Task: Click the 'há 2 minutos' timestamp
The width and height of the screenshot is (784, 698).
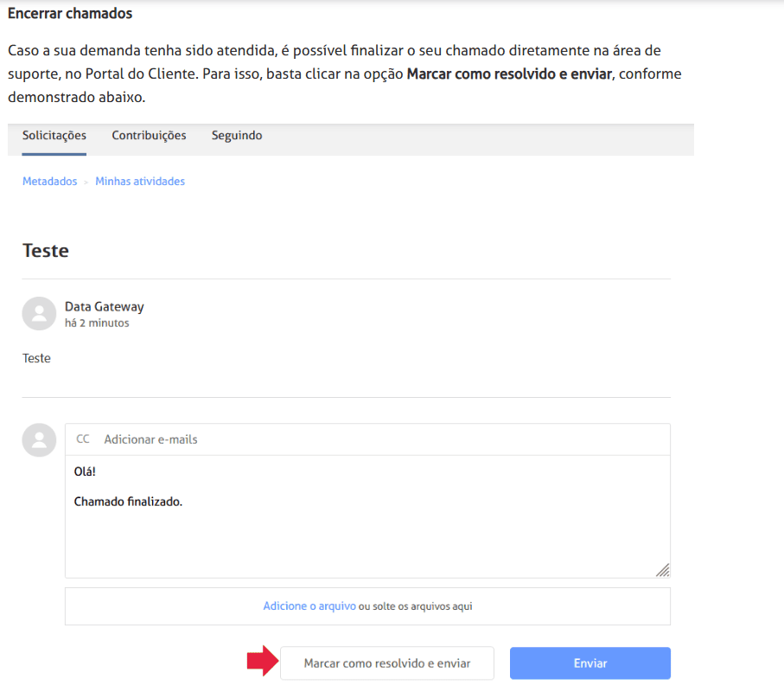Action: coord(97,323)
